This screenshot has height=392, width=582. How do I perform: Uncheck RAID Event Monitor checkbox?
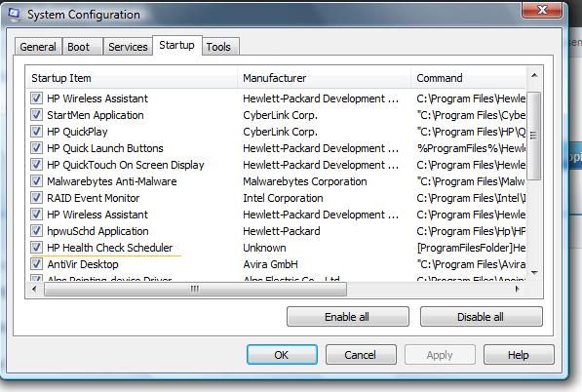coord(36,198)
